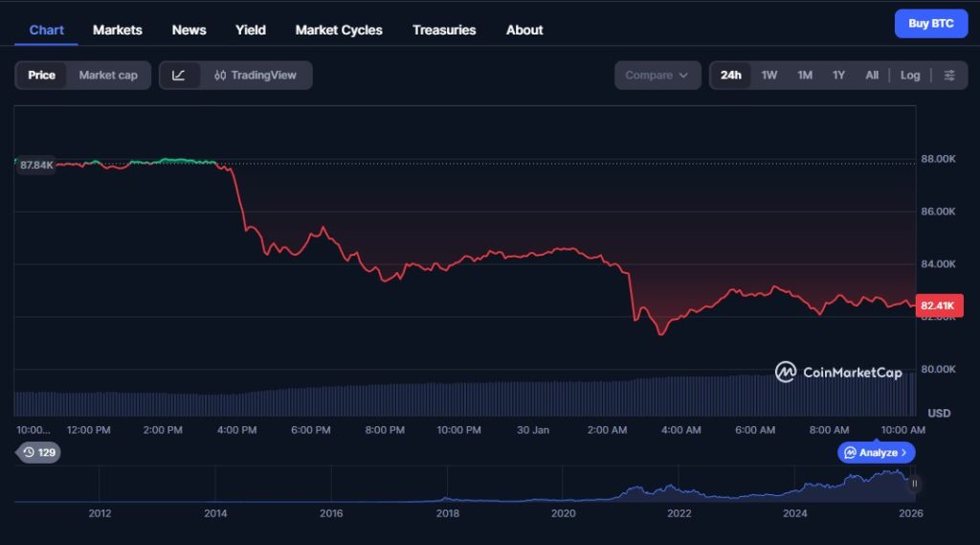
Task: Click the Analyze button icon
Action: [878, 452]
